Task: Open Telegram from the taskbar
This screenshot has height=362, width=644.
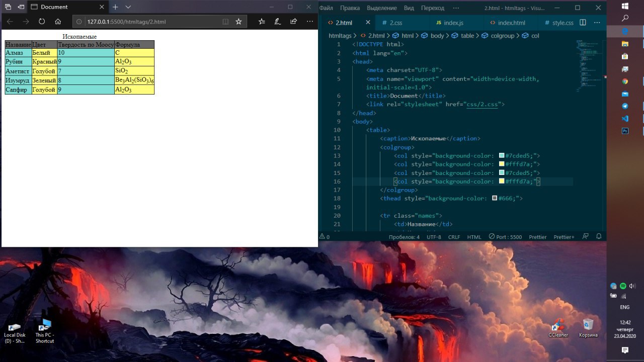Action: point(625,106)
